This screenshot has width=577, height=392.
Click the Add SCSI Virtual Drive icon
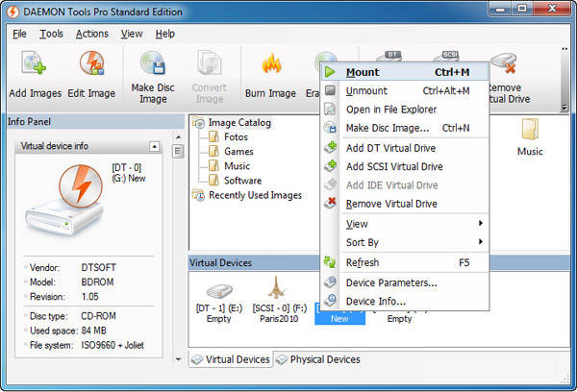tap(330, 166)
